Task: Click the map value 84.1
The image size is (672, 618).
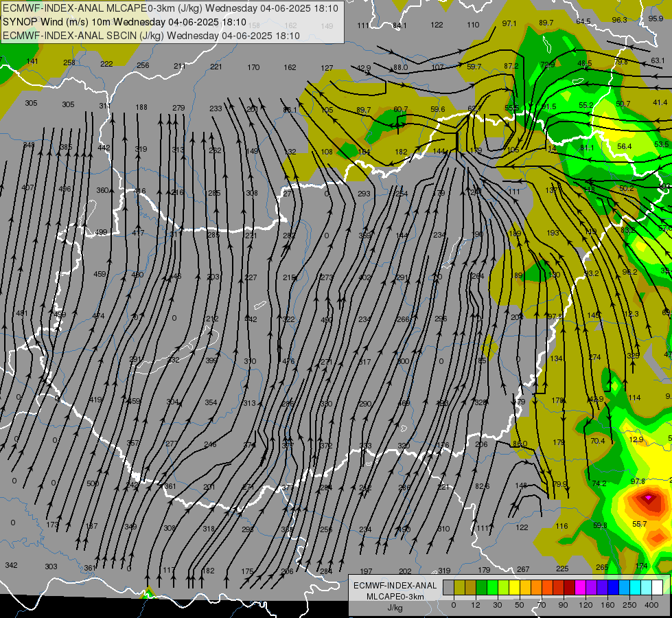Action: (399, 25)
